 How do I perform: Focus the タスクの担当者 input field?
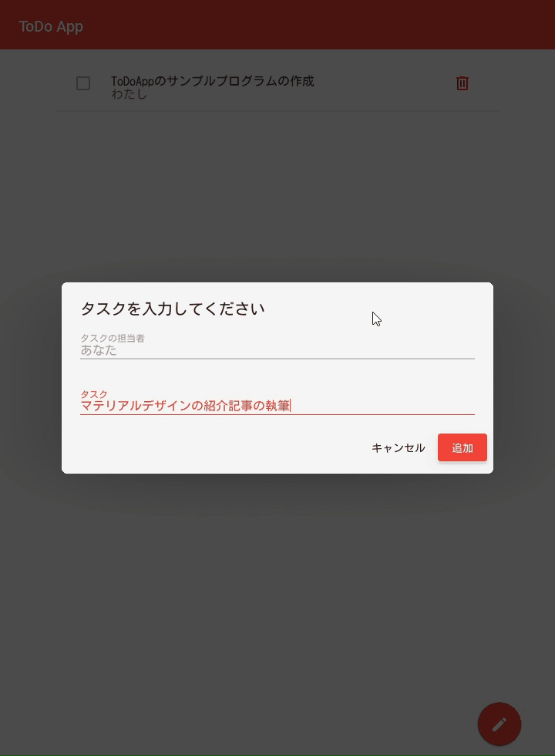[277, 350]
